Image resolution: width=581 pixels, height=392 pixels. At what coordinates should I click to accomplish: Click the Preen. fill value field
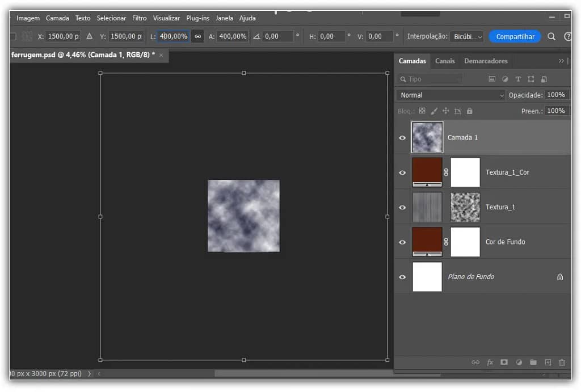pos(556,111)
